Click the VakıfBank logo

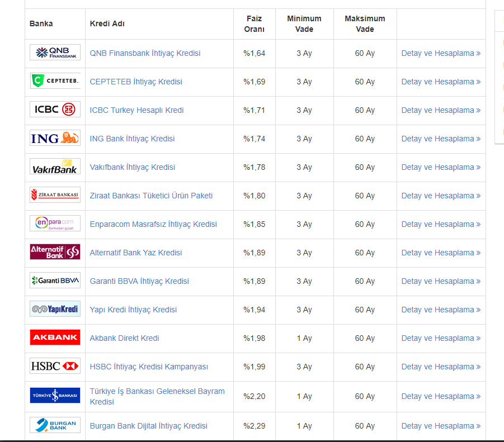click(x=55, y=167)
